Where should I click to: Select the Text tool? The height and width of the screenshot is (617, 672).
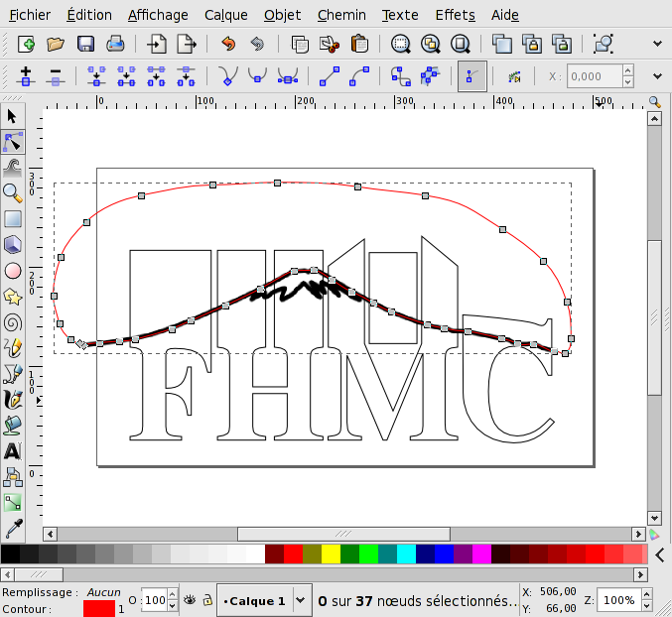tap(13, 451)
